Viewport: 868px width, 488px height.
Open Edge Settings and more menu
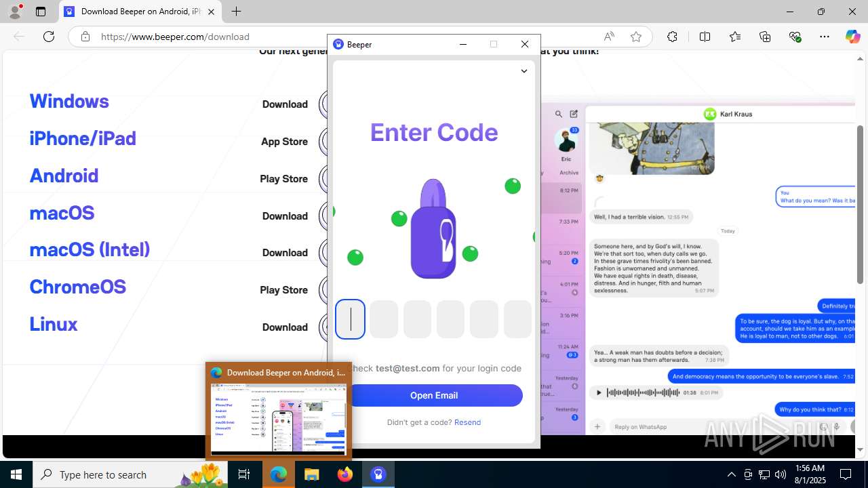[x=825, y=37]
